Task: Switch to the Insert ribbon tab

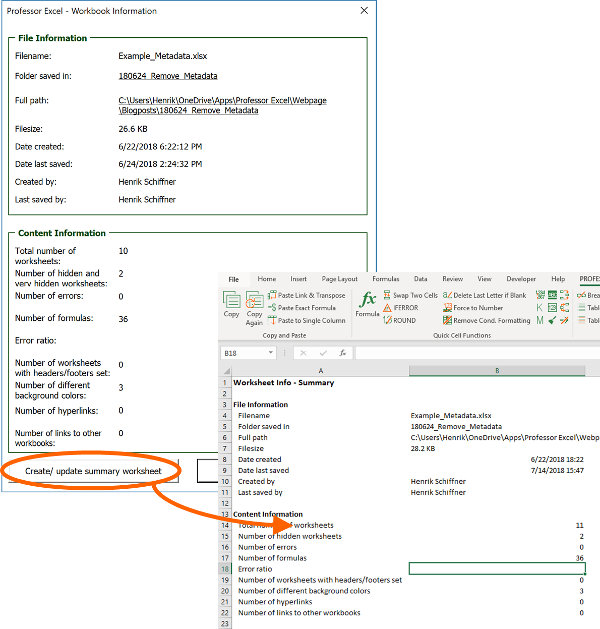Action: 298,279
